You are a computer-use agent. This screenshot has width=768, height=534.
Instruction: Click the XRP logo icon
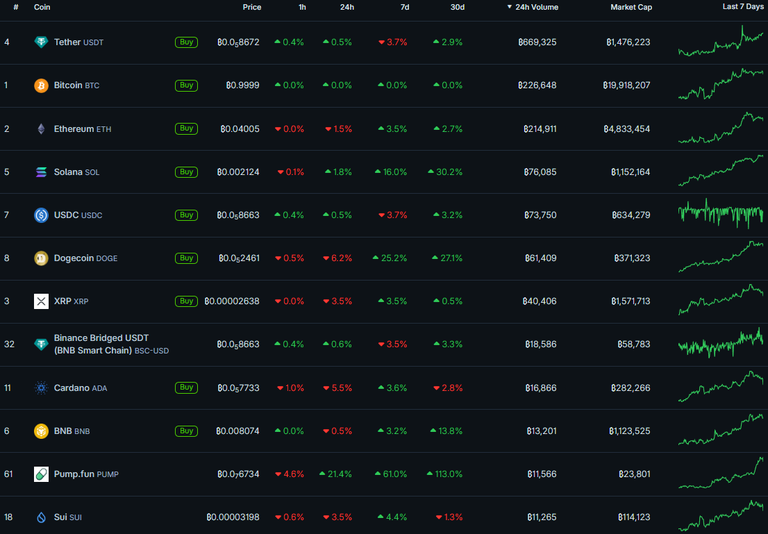tap(41, 301)
